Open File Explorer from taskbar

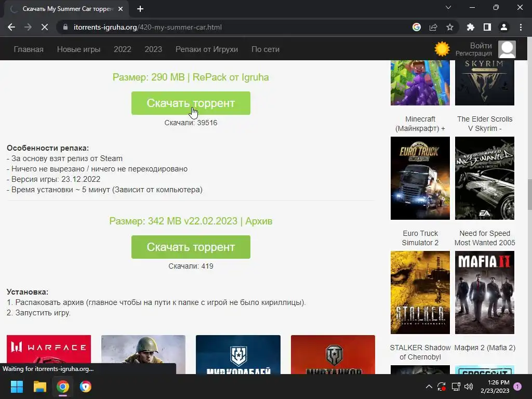pyautogui.click(x=39, y=387)
